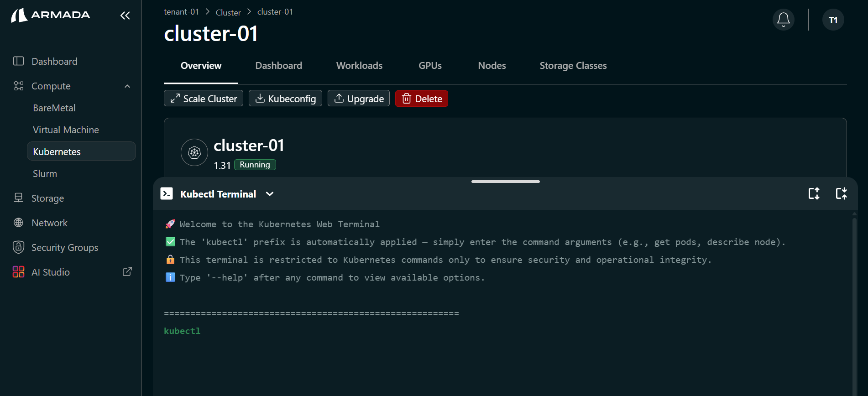Open AI Studio in sidebar
This screenshot has height=396, width=868.
51,272
